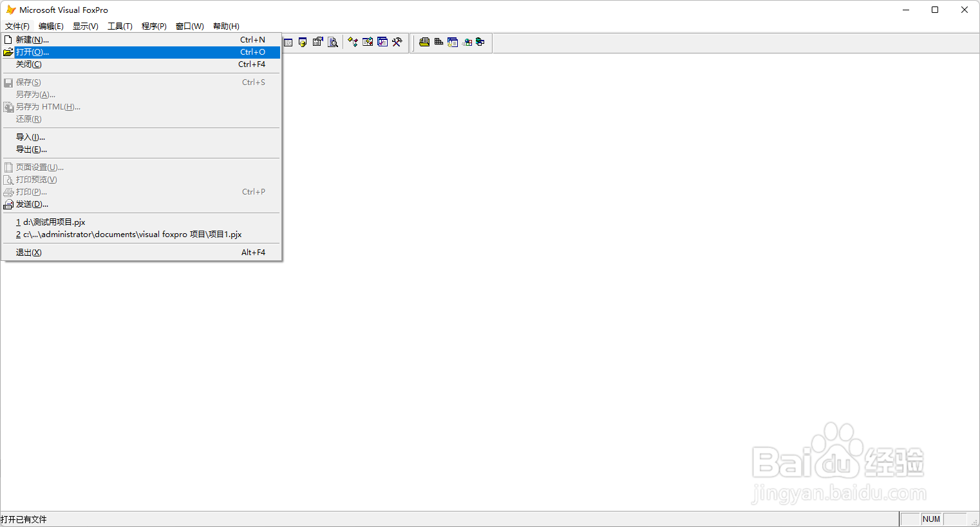Click the yellow typewriter-style toolbar icon

pyautogui.click(x=424, y=42)
